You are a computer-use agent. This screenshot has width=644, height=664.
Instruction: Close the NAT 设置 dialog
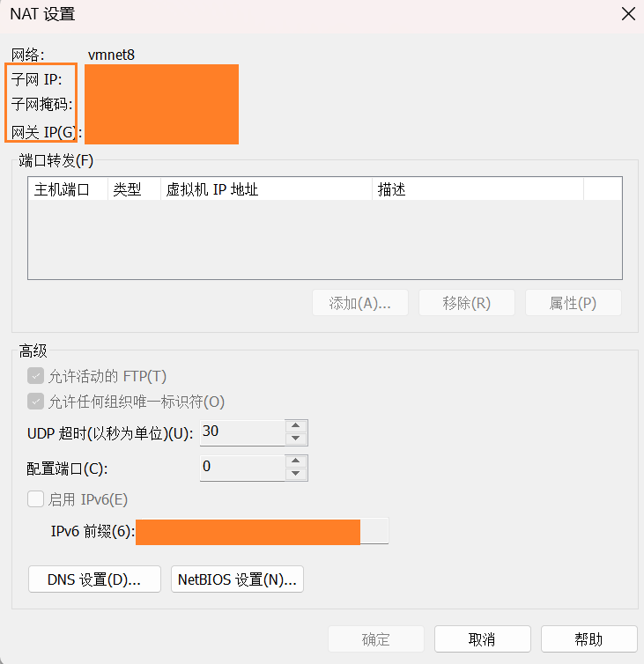[x=628, y=14]
